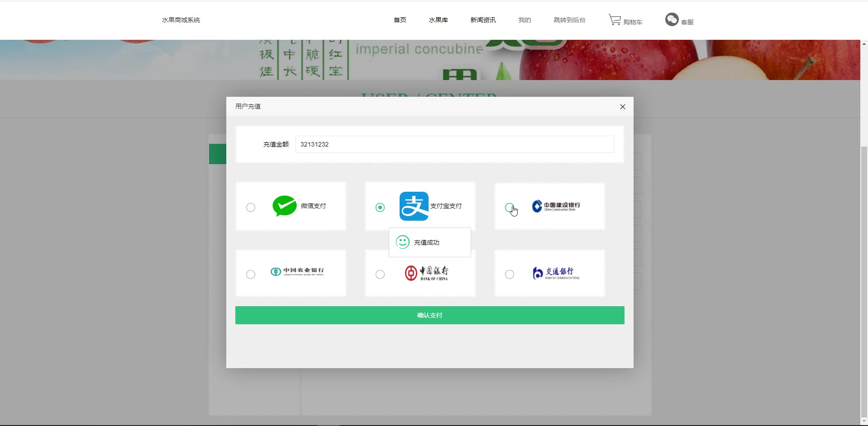The width and height of the screenshot is (868, 426).
Task: Click the 微信支付 label text
Action: tap(314, 206)
